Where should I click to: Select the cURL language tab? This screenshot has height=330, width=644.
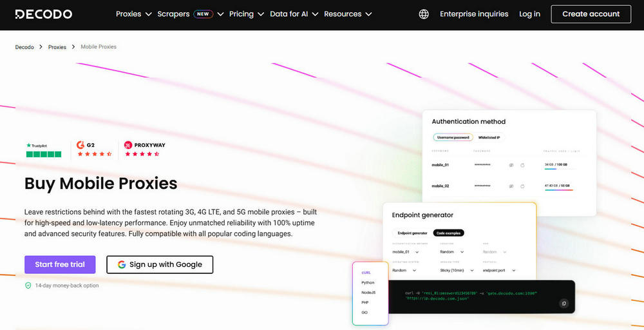pos(366,273)
